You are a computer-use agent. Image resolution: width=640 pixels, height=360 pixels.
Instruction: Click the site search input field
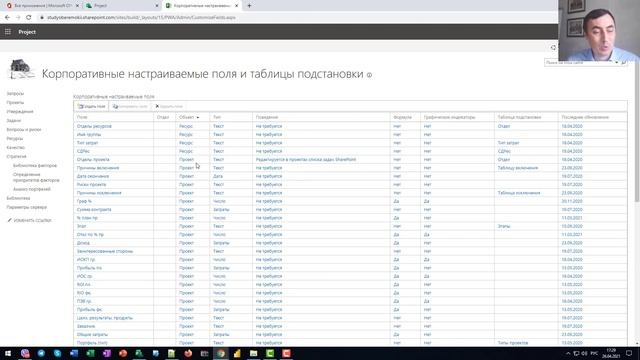pyautogui.click(x=579, y=62)
